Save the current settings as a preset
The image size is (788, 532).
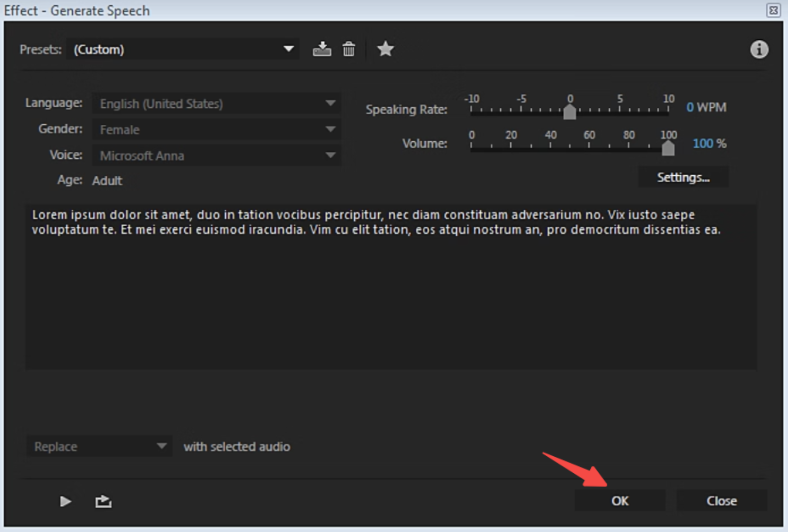point(322,49)
